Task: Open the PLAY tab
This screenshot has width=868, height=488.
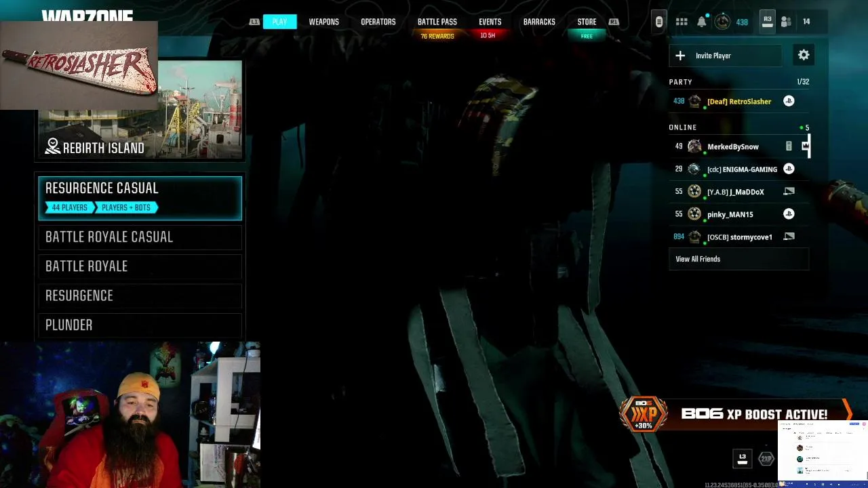Action: tap(279, 22)
